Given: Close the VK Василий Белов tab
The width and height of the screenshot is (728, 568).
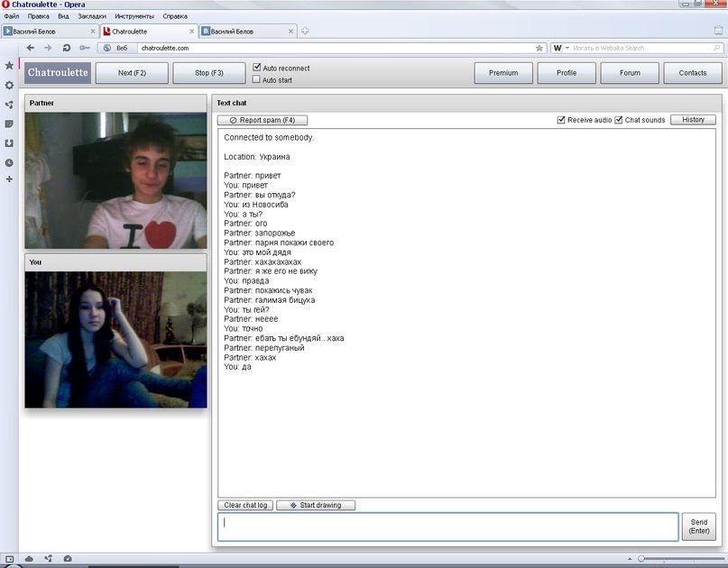Looking at the screenshot, I should (x=290, y=31).
